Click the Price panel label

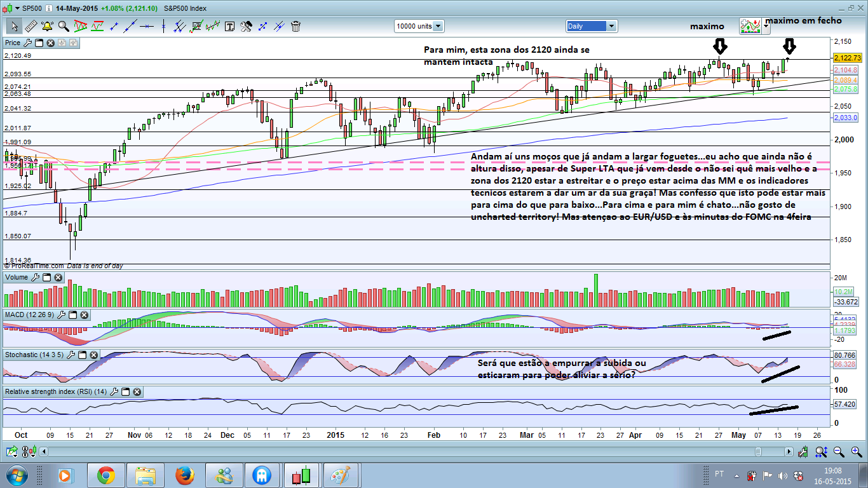(13, 43)
